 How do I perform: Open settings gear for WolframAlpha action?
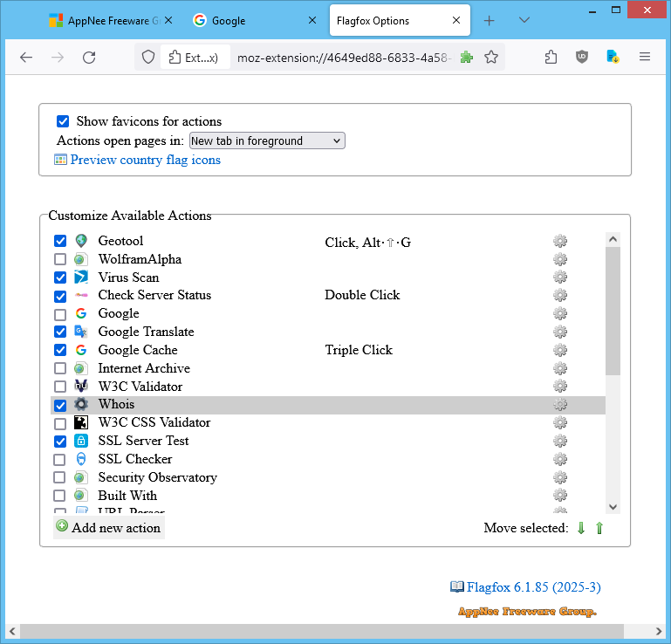pyautogui.click(x=559, y=259)
